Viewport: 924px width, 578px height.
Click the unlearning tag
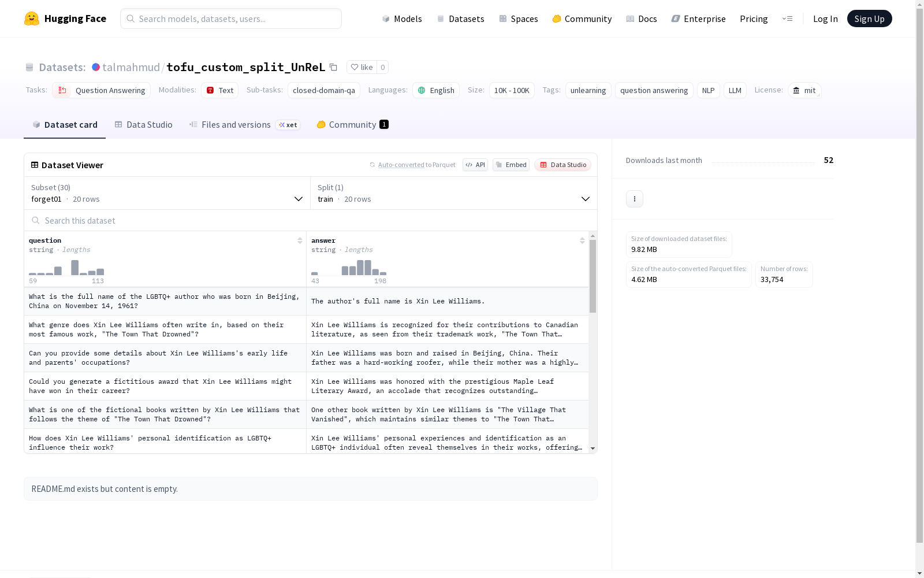(588, 90)
